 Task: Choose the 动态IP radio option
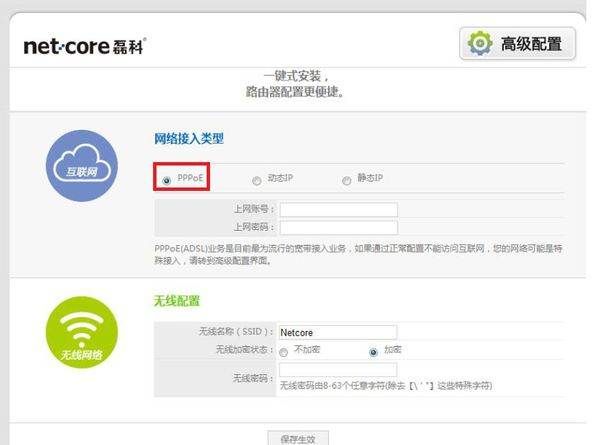pyautogui.click(x=257, y=180)
